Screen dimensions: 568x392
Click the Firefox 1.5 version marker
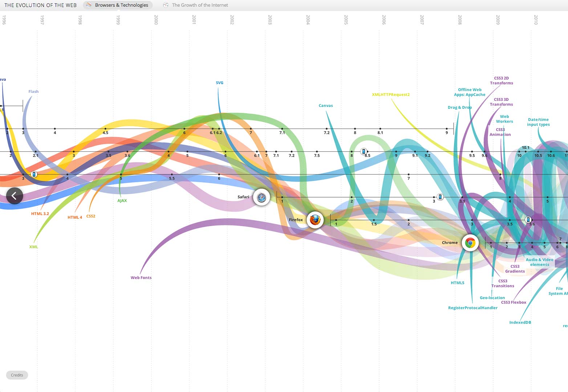[374, 220]
